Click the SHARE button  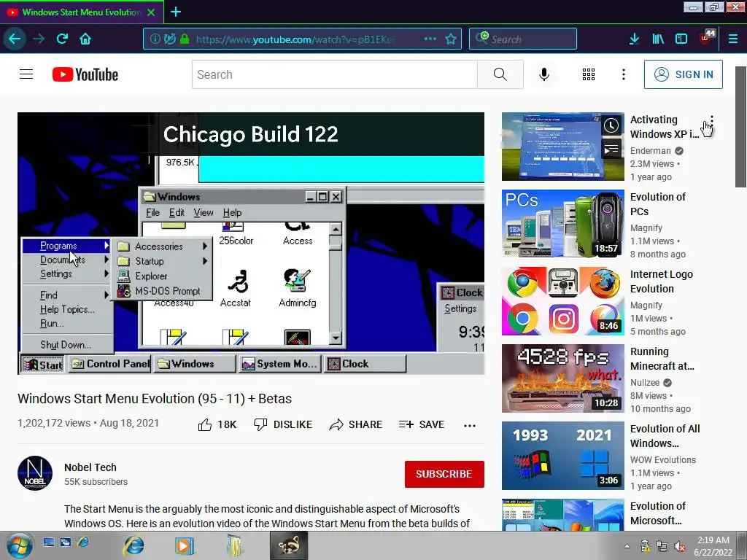(x=355, y=424)
